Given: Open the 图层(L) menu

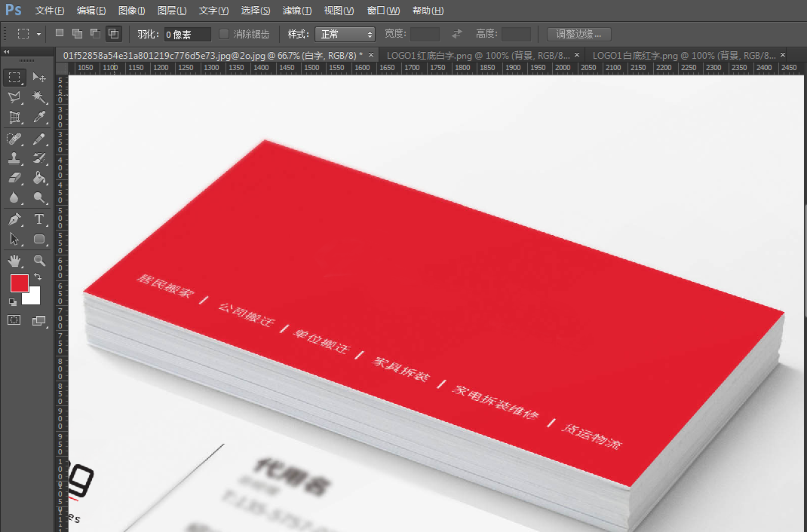Looking at the screenshot, I should point(172,11).
